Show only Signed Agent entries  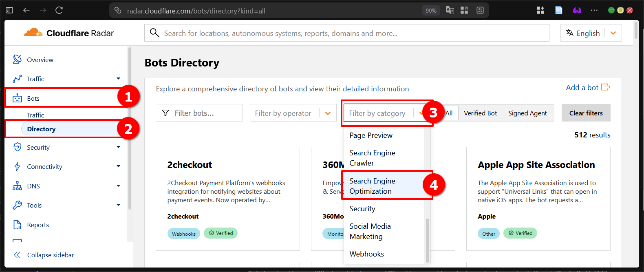[x=527, y=113]
